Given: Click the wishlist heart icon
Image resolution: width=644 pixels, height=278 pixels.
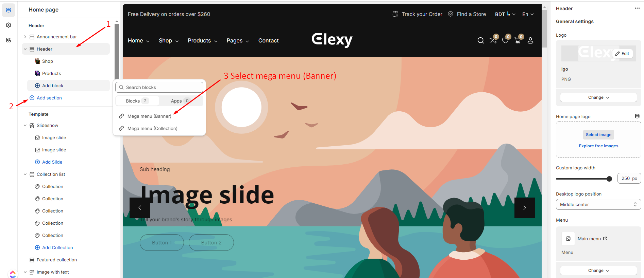Looking at the screenshot, I should tap(505, 41).
